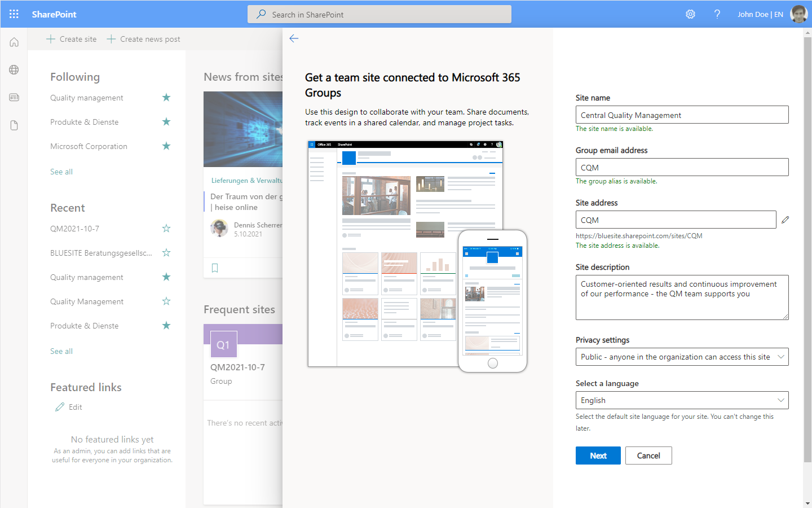Toggle star for Recent Produkte & Dienste
Viewport: 812px width, 508px height.
click(x=166, y=326)
